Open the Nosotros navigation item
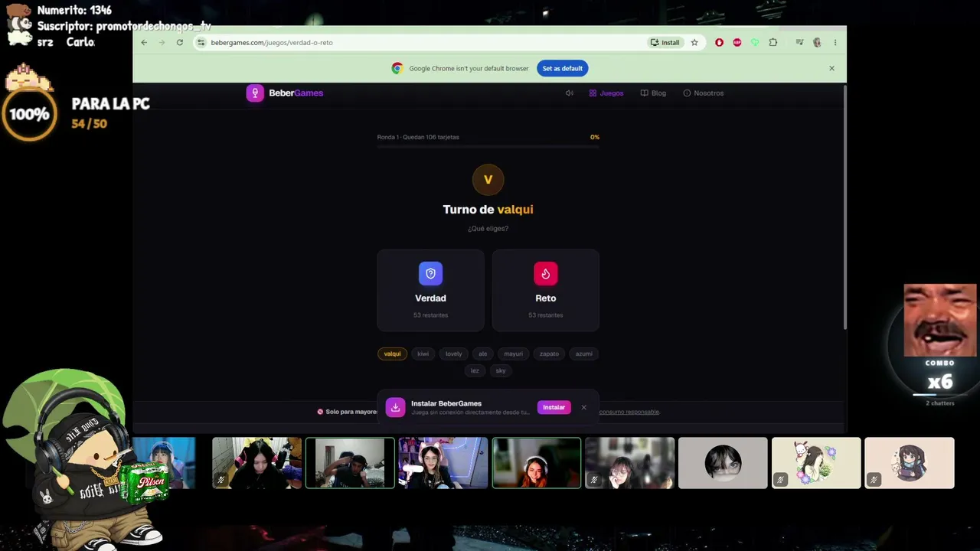 [x=703, y=93]
